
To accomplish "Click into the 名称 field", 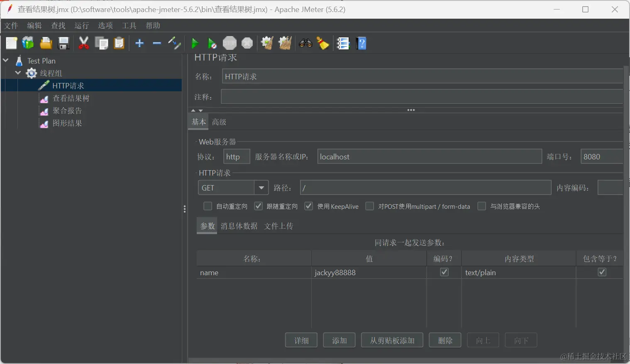I will (x=422, y=76).
